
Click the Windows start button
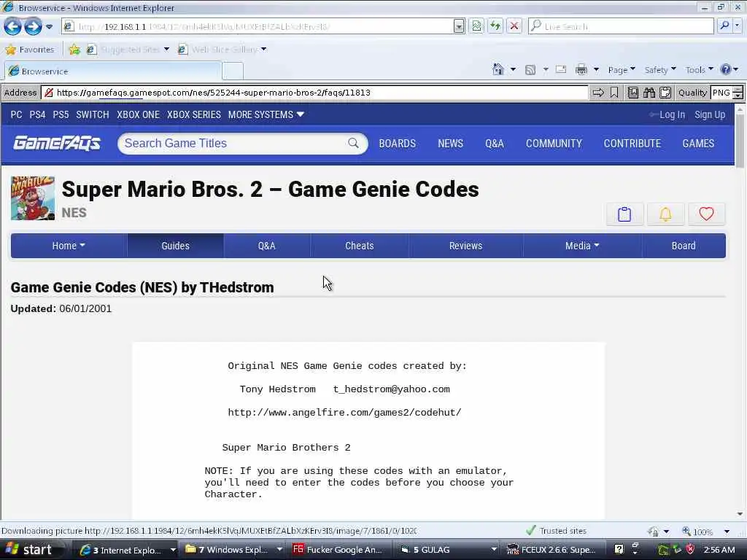point(30,550)
